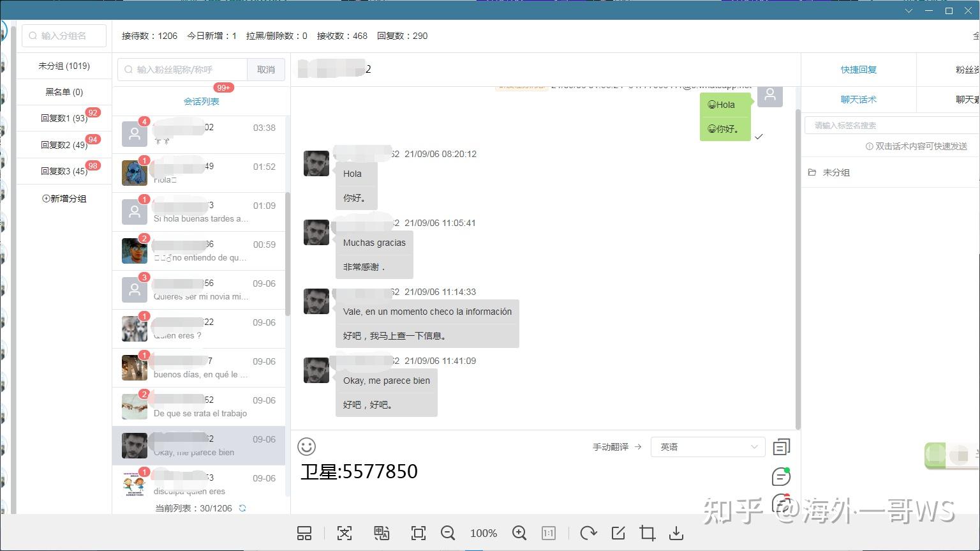The width and height of the screenshot is (980, 551).
Task: Click the search magnifier in 输入分组名 box
Action: click(33, 36)
